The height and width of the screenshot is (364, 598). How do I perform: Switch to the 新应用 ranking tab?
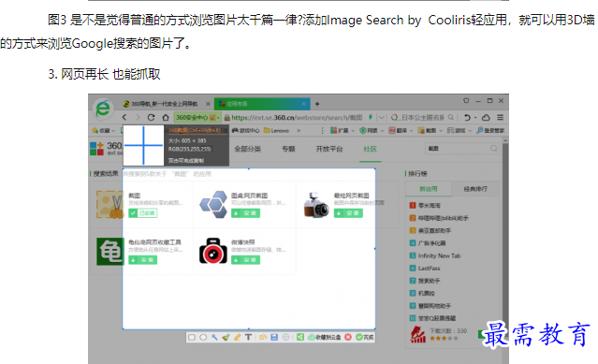(429, 189)
